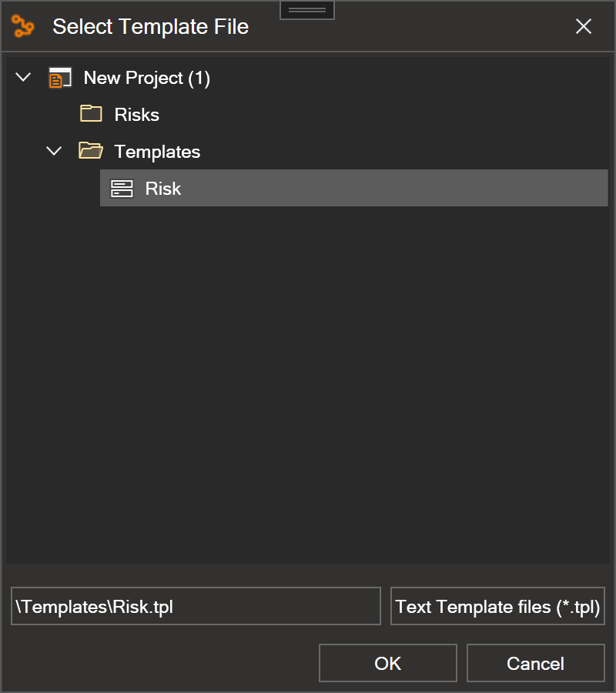Click the orange app logo in title bar

[22, 26]
